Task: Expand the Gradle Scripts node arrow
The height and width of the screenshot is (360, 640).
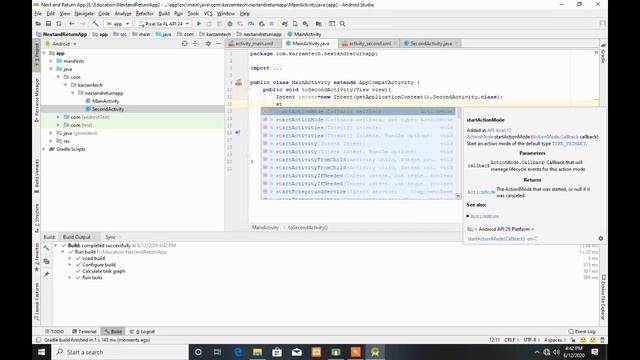Action: point(44,149)
